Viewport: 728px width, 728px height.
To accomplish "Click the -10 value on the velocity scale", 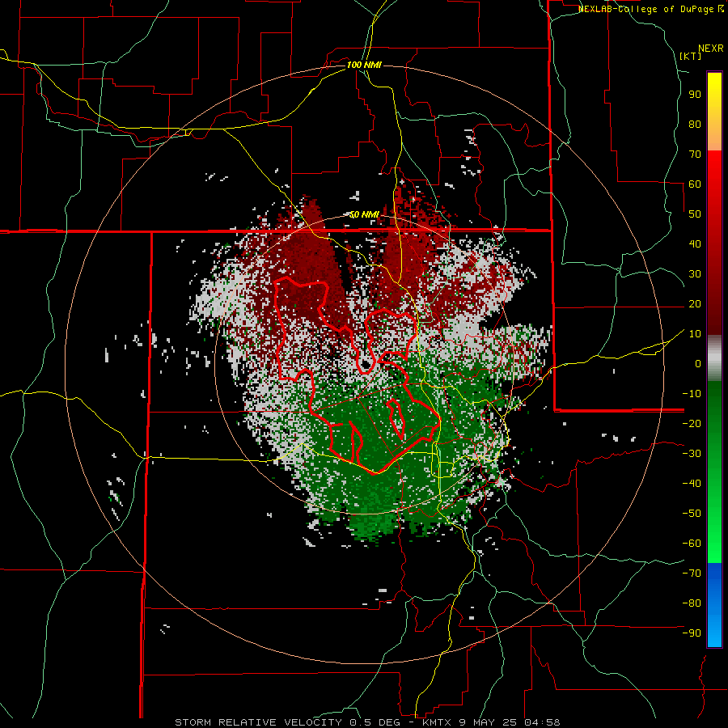I will tap(692, 394).
